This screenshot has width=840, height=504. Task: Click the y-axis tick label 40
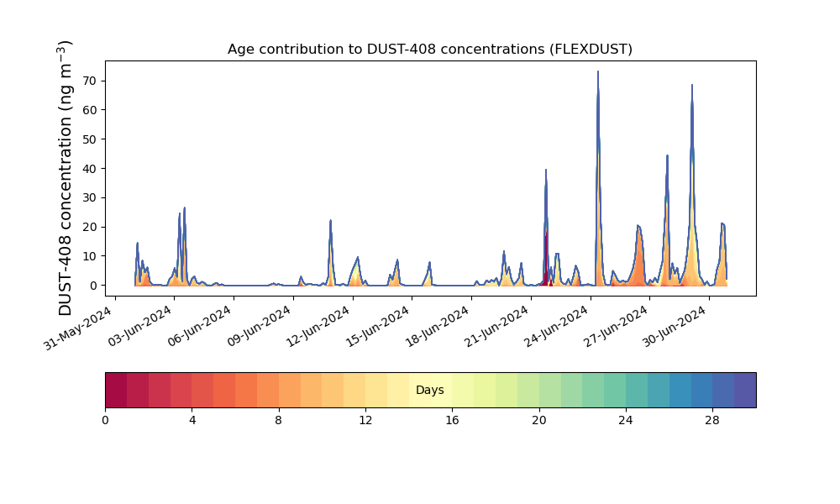[90, 169]
